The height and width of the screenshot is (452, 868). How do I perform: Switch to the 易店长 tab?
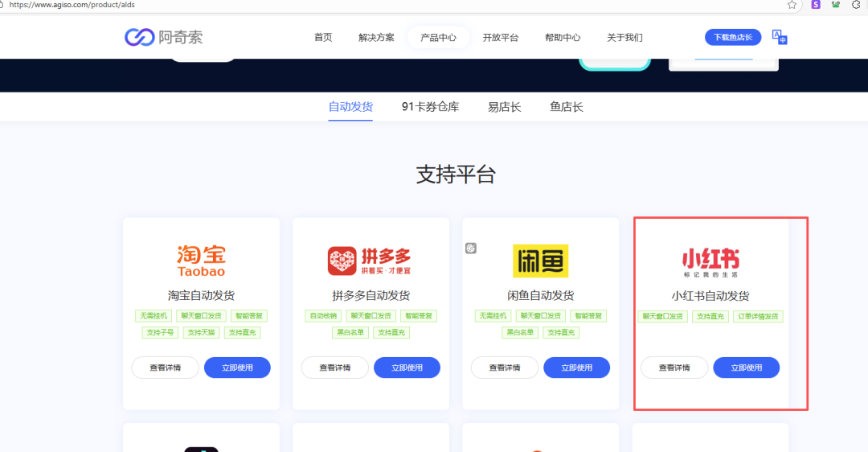pos(504,107)
